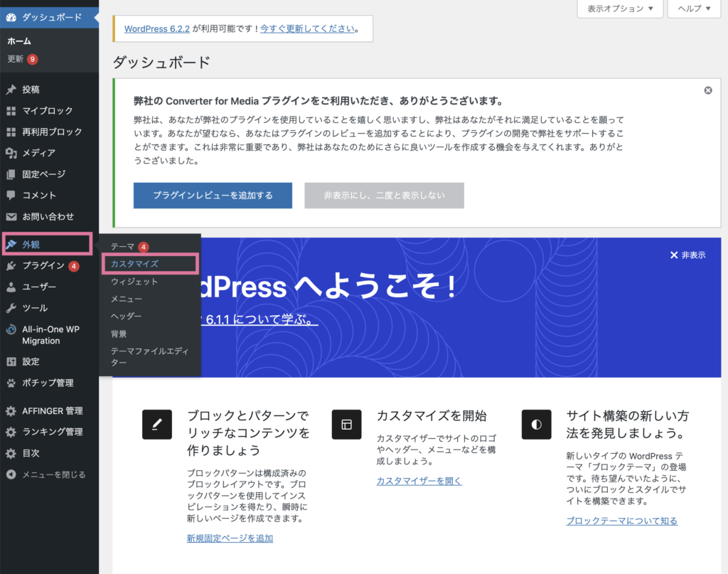The height and width of the screenshot is (574, 728).
Task: Open マイブロック in the sidebar
Action: [x=49, y=110]
